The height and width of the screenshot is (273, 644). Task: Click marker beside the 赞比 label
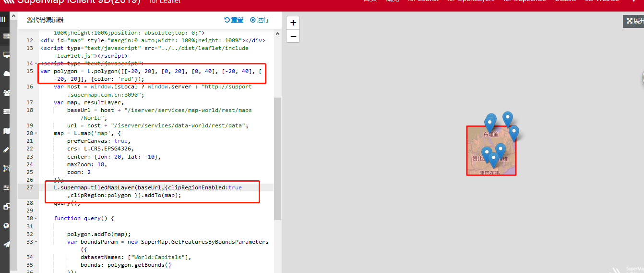487,154
